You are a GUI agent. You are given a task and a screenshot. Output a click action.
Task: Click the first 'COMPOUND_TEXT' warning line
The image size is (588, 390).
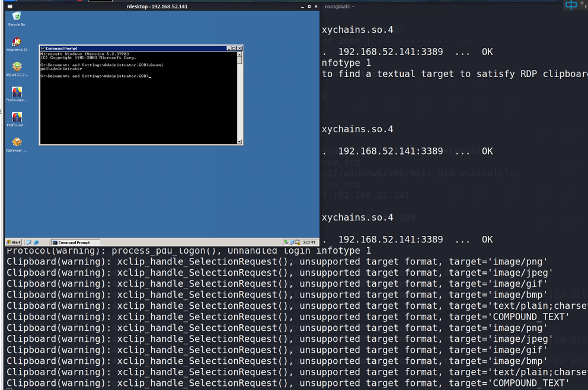pos(287,317)
